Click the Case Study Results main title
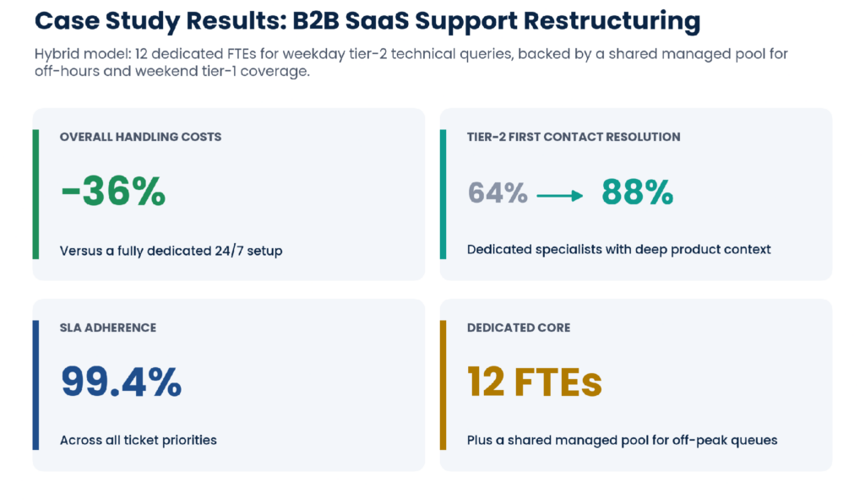The width and height of the screenshot is (865, 504). tap(367, 21)
